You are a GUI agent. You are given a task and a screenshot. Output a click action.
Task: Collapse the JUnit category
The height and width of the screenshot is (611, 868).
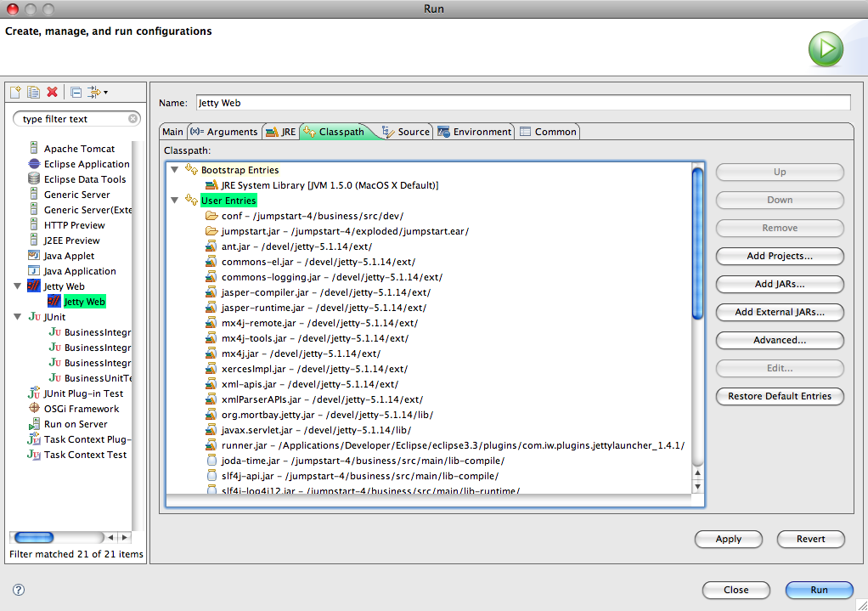(17, 317)
